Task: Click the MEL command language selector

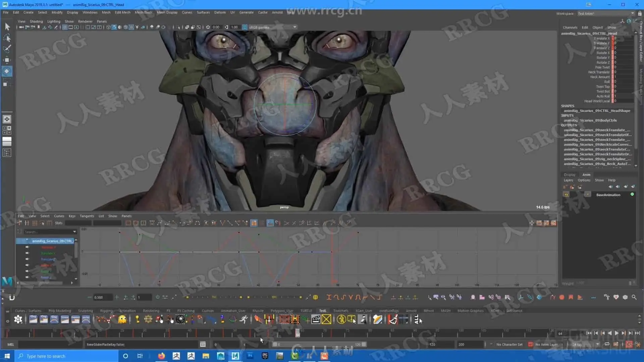Action: [x=11, y=345]
